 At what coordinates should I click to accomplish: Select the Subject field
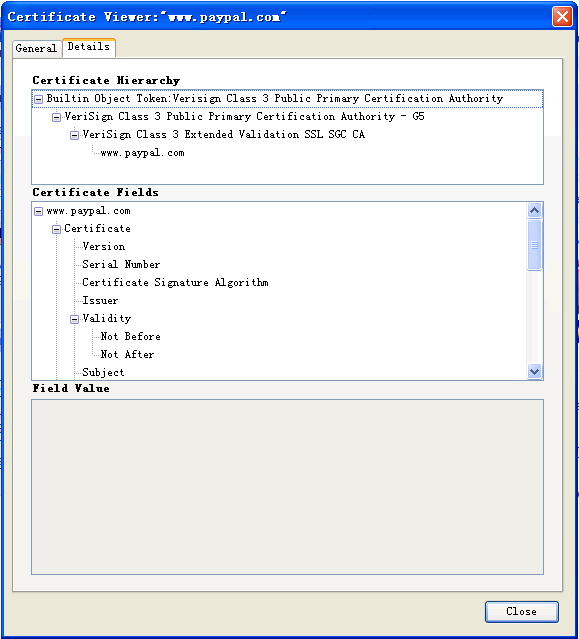(103, 372)
